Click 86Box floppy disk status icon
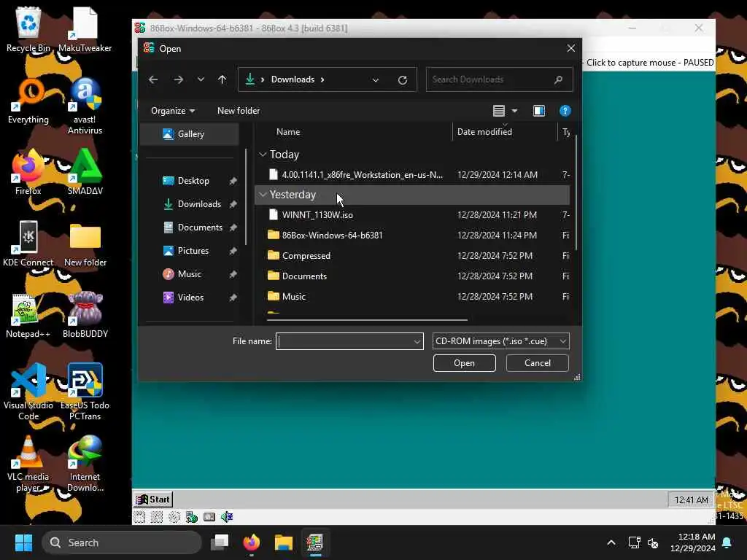Image resolution: width=747 pixels, height=560 pixels. pyautogui.click(x=139, y=517)
